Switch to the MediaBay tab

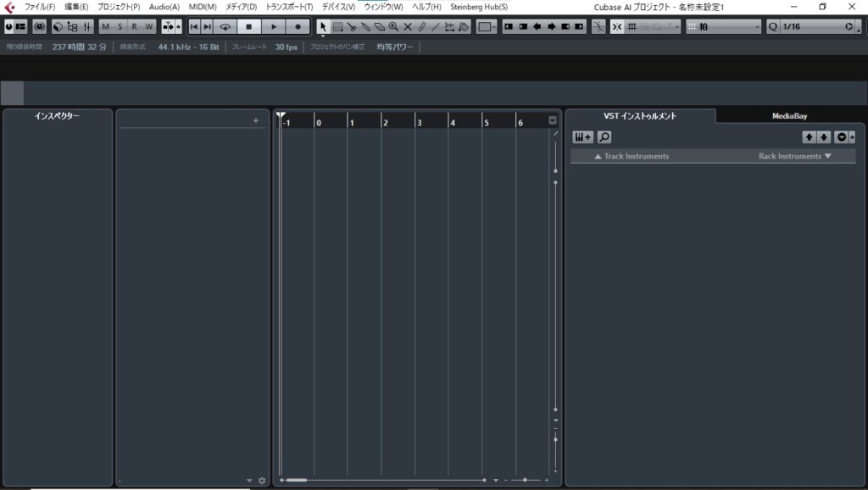pos(788,116)
